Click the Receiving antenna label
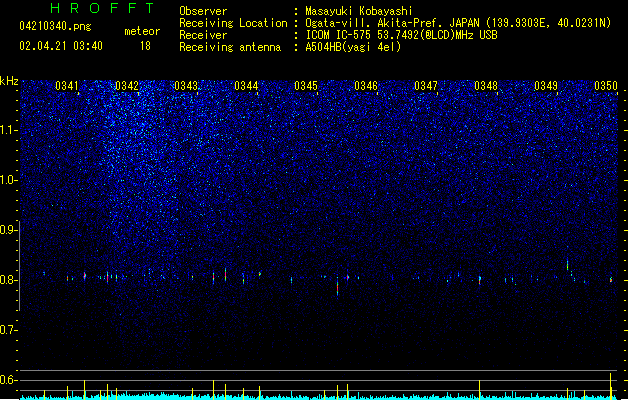This screenshot has width=629, height=400. tap(230, 47)
